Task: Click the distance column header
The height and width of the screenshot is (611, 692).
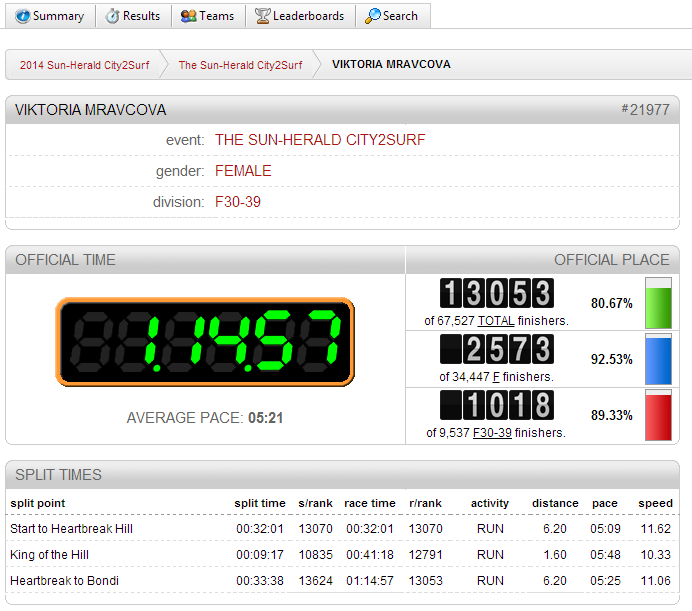Action: tap(555, 503)
